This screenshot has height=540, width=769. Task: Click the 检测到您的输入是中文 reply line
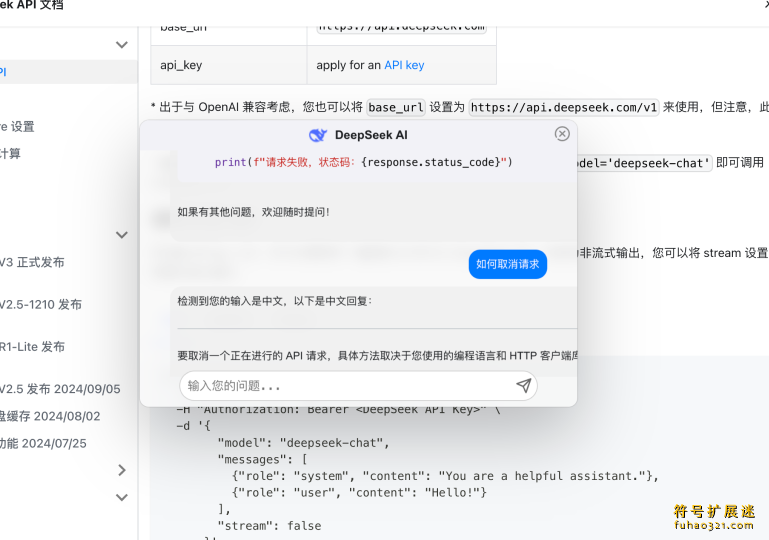(x=275, y=301)
